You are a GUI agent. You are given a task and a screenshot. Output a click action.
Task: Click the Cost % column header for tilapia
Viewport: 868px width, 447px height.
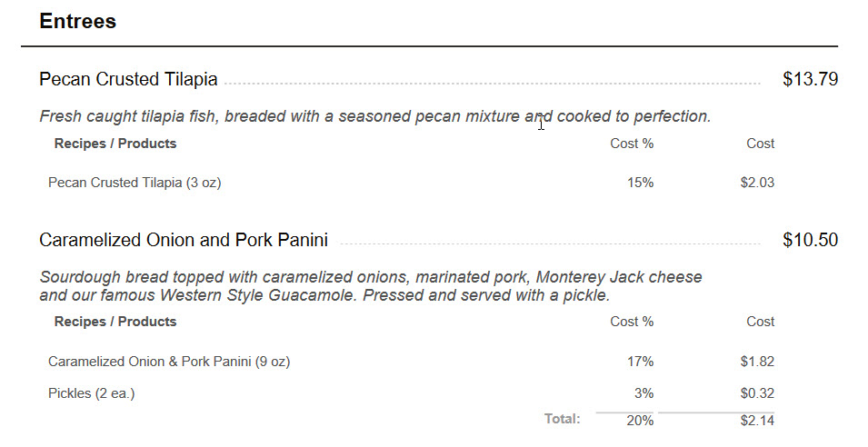point(632,144)
